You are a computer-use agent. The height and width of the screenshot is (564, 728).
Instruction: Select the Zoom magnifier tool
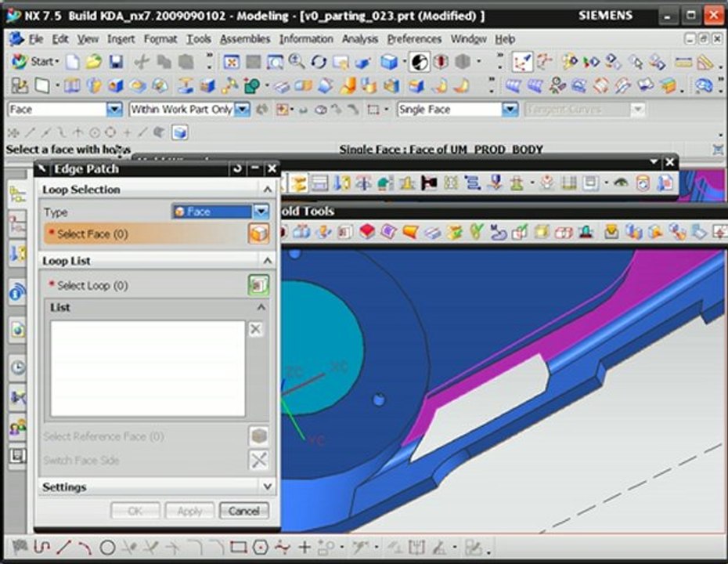[x=297, y=61]
